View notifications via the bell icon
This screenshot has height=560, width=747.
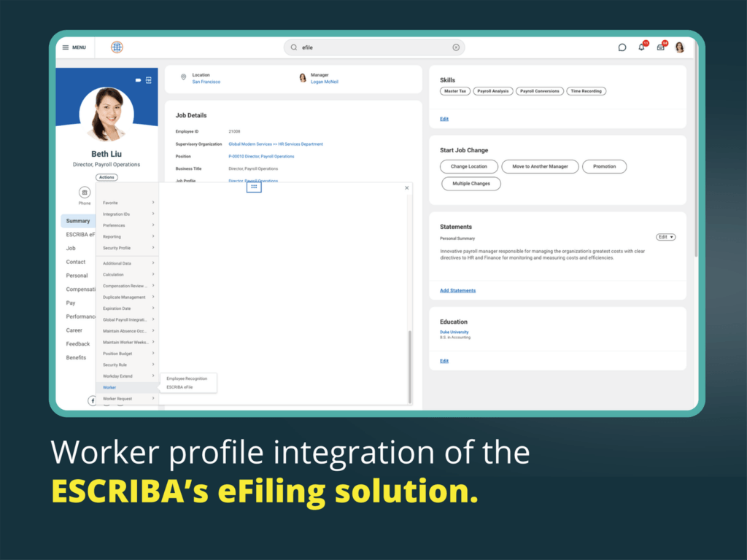[641, 47]
